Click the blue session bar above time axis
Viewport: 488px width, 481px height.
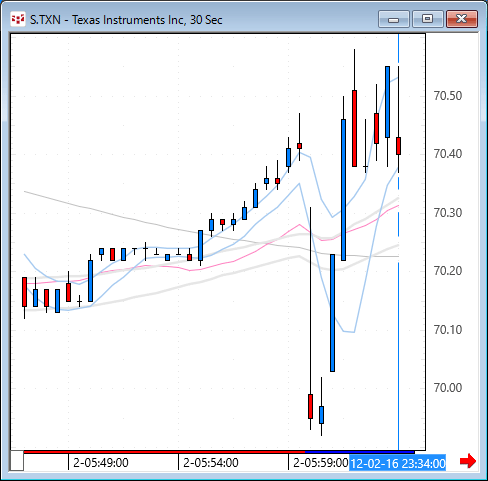click(360, 452)
